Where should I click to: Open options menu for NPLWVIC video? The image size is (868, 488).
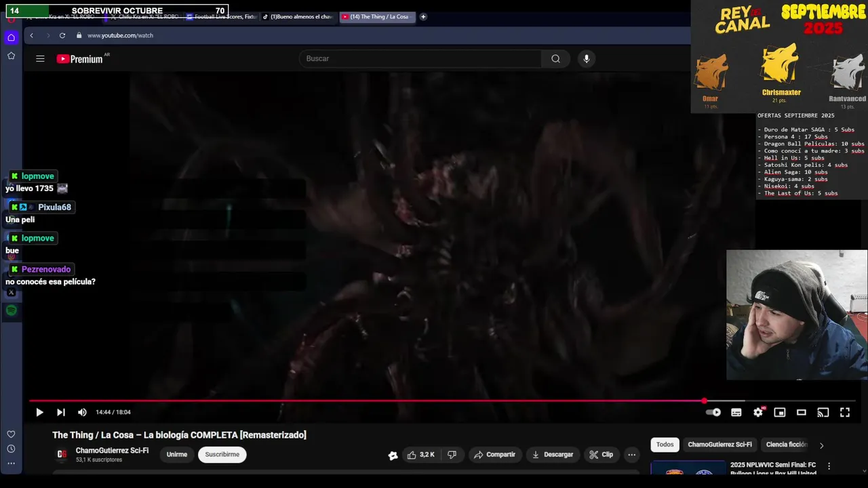[x=829, y=466]
